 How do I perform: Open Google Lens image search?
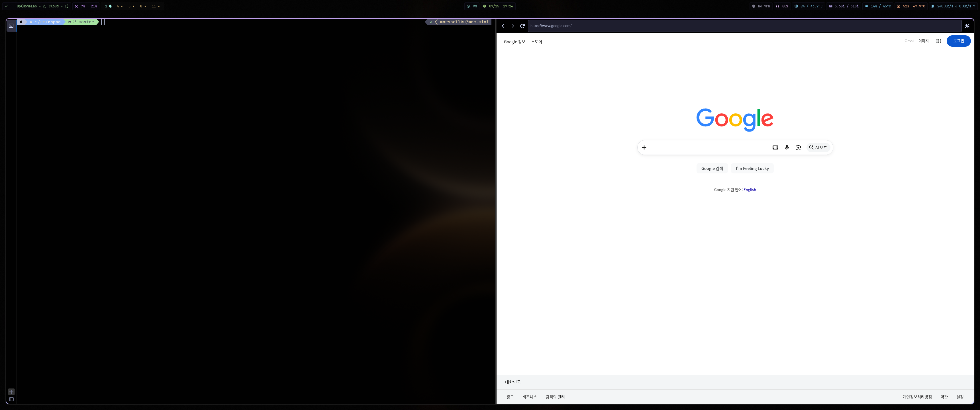pos(798,147)
